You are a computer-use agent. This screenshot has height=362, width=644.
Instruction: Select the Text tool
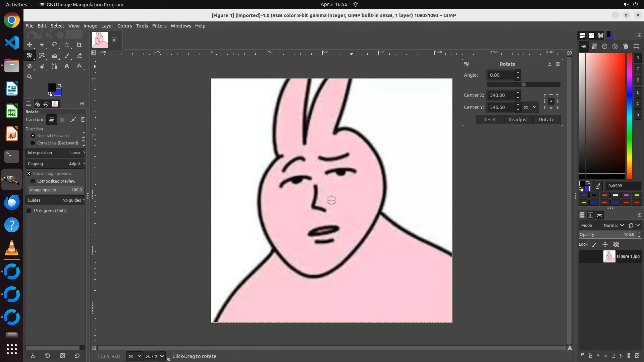[x=67, y=66]
